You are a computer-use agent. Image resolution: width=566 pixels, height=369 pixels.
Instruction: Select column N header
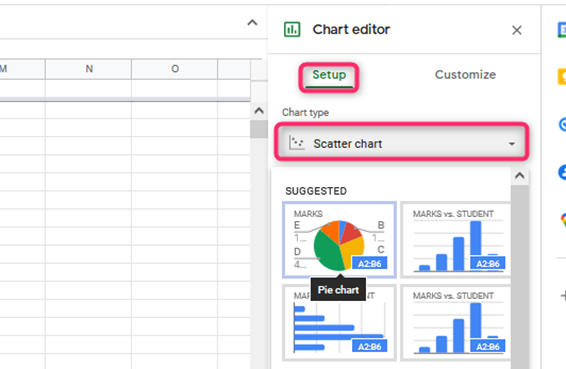(88, 69)
